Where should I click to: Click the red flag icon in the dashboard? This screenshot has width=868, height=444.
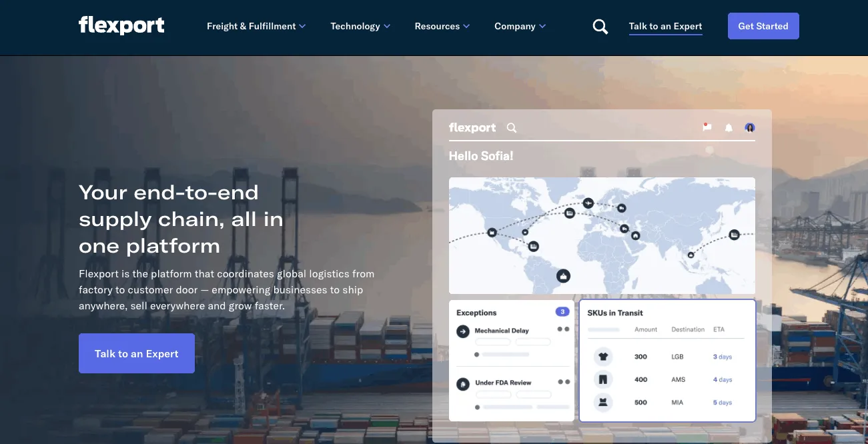tap(707, 127)
